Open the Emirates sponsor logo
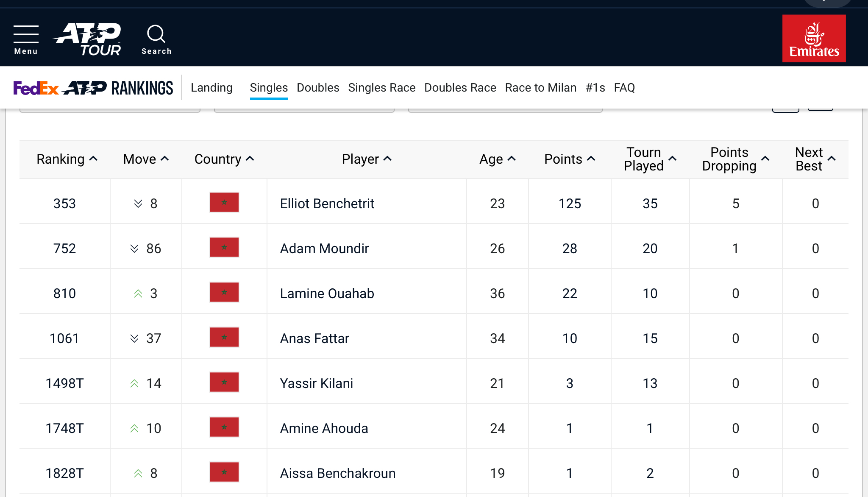The image size is (868, 497). tap(814, 39)
